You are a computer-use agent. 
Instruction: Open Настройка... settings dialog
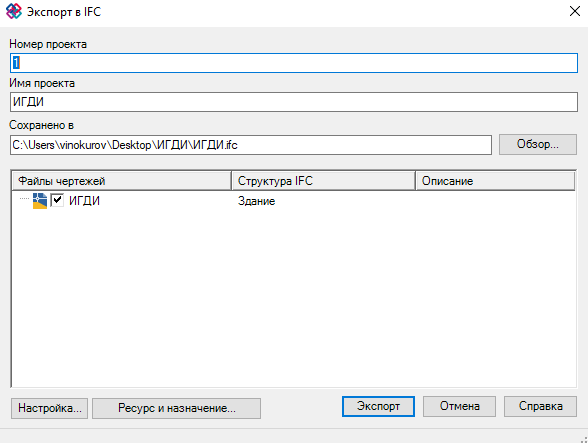50,408
